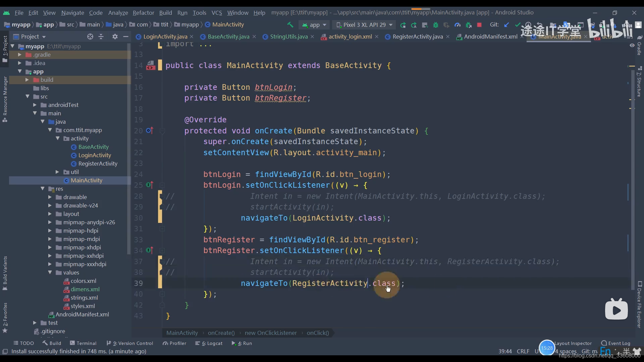Open Project panel settings gear

pos(115,37)
